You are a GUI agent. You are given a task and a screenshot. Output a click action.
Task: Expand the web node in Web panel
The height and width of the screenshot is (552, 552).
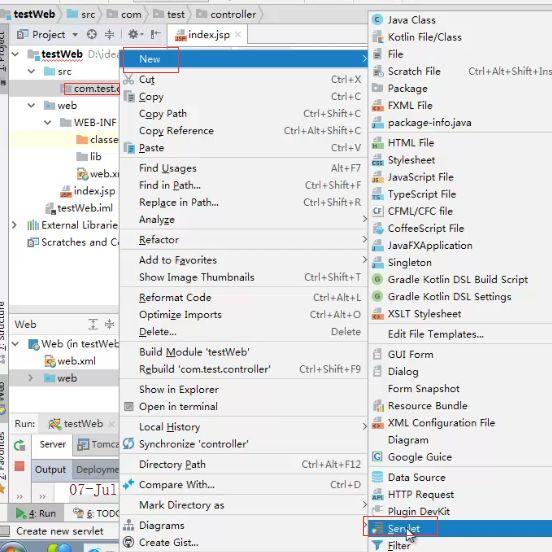click(31, 378)
